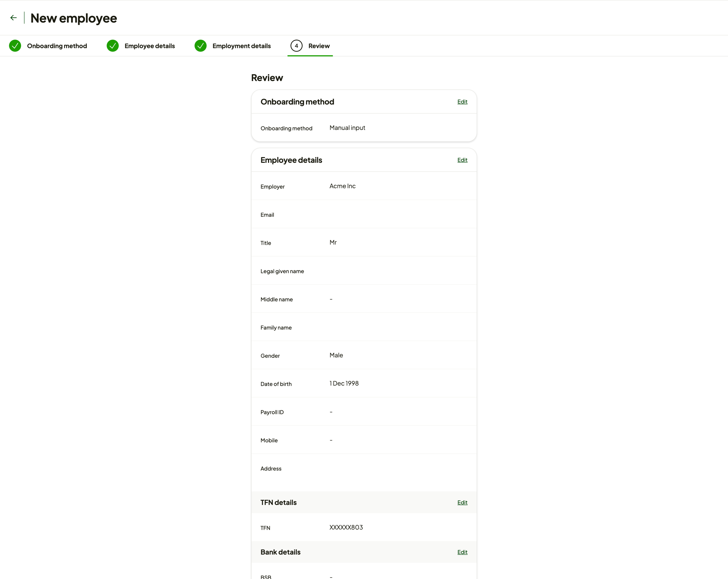This screenshot has height=579, width=728.
Task: Select the Review step tab
Action: (319, 46)
